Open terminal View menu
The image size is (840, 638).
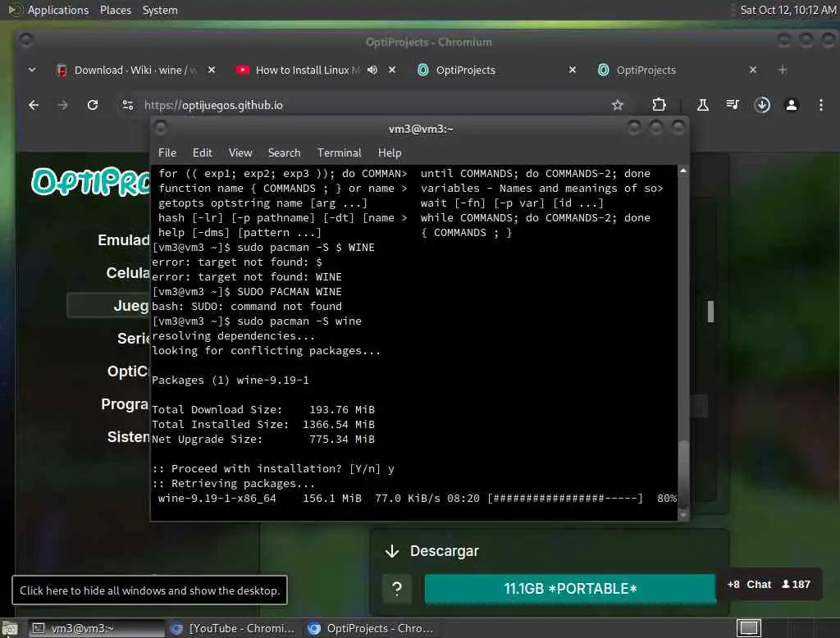point(240,153)
